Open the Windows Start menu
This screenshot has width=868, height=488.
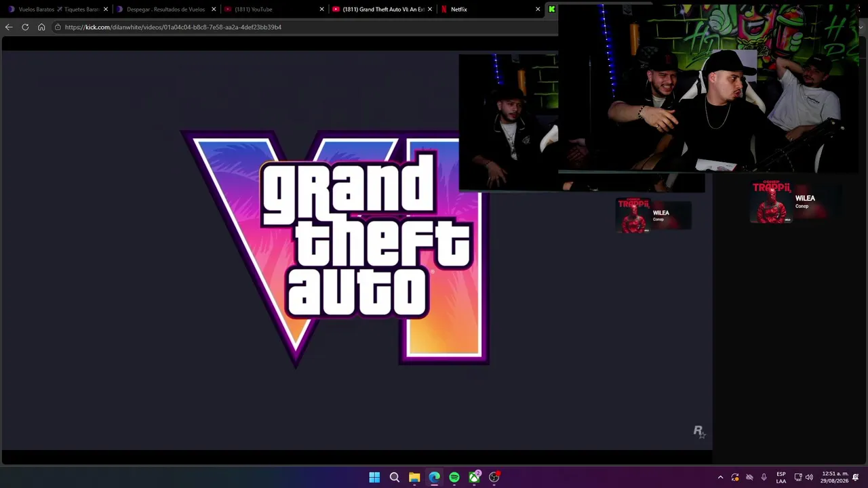374,477
